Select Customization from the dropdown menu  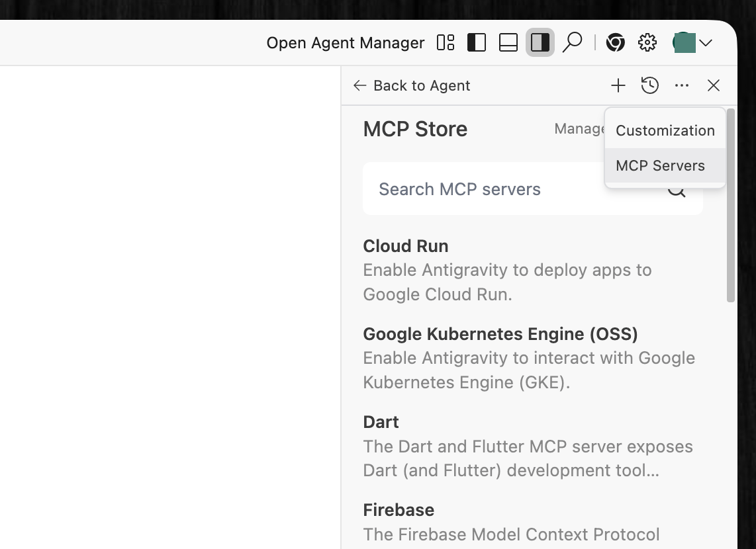click(665, 130)
